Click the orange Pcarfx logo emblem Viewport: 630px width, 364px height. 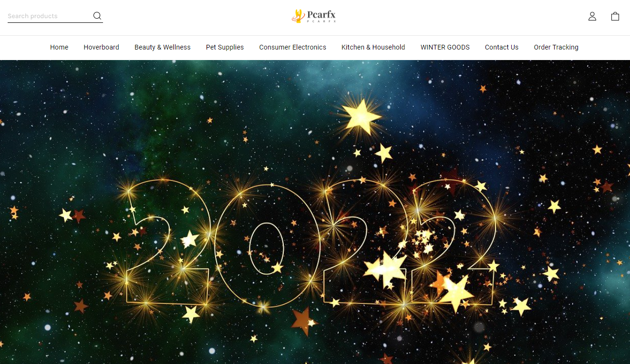coord(298,16)
